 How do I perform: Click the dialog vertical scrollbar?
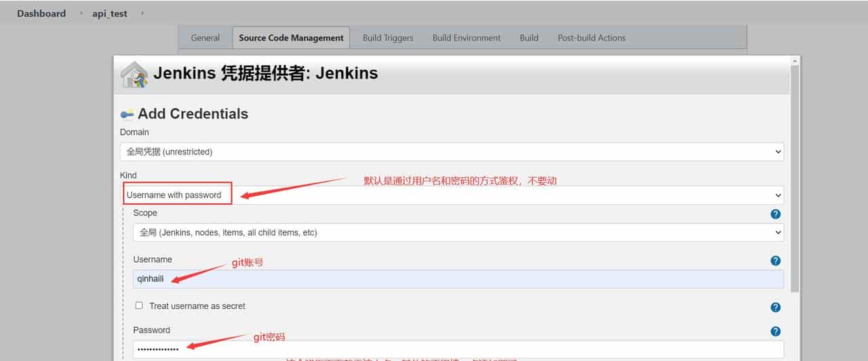click(x=795, y=179)
